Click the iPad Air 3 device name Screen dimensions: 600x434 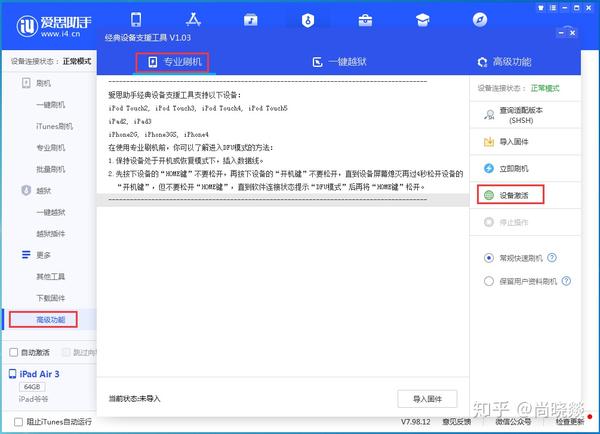pyautogui.click(x=39, y=374)
